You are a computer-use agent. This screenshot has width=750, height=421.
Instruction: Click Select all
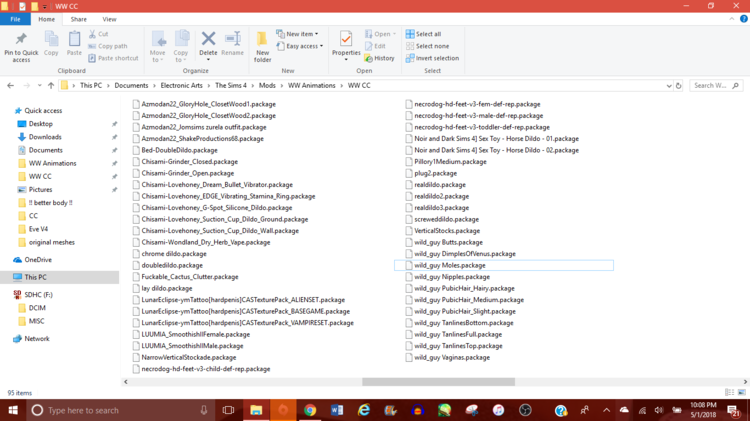pos(423,34)
